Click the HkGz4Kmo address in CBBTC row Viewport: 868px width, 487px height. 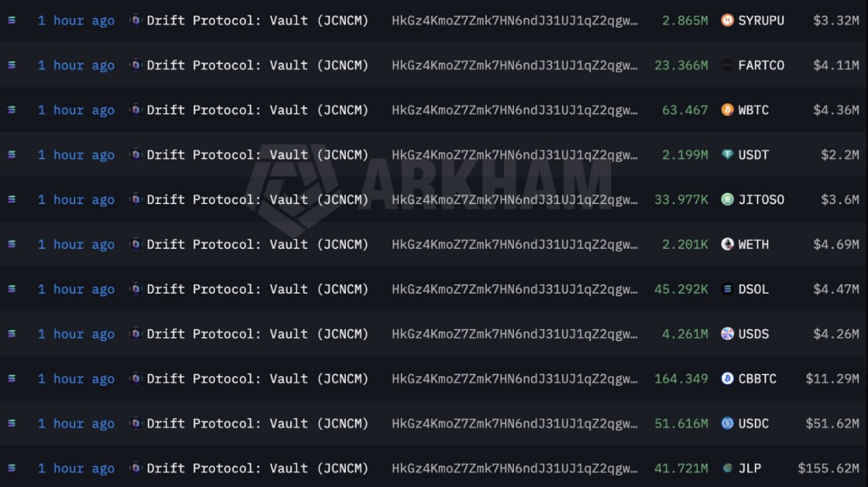(515, 378)
